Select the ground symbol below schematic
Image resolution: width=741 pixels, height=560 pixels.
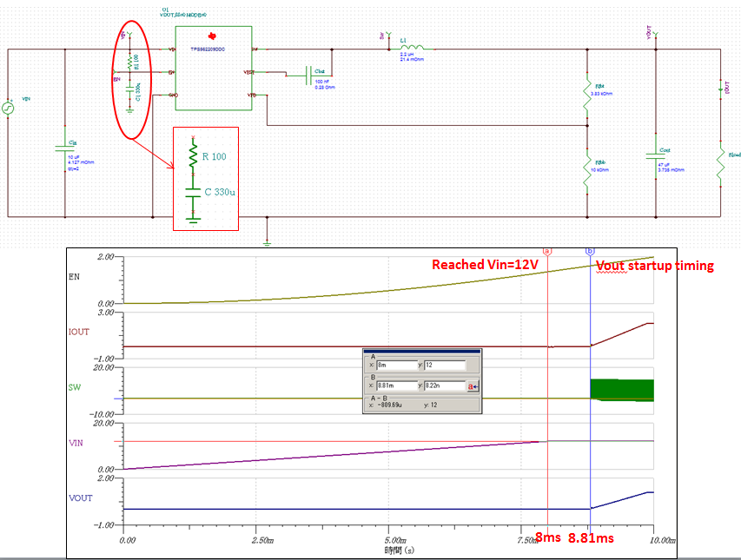pos(267,244)
